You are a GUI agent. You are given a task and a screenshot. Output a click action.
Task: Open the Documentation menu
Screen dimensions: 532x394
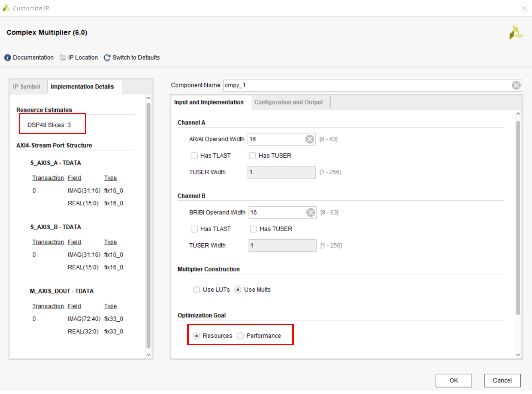[x=29, y=57]
